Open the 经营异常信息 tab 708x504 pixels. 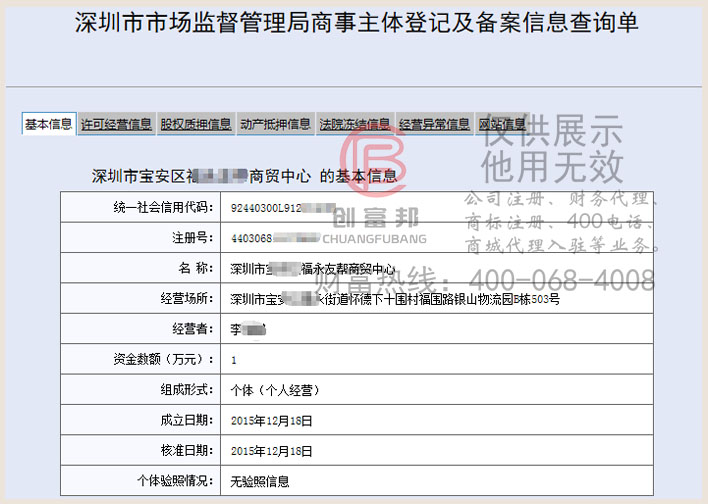(434, 124)
